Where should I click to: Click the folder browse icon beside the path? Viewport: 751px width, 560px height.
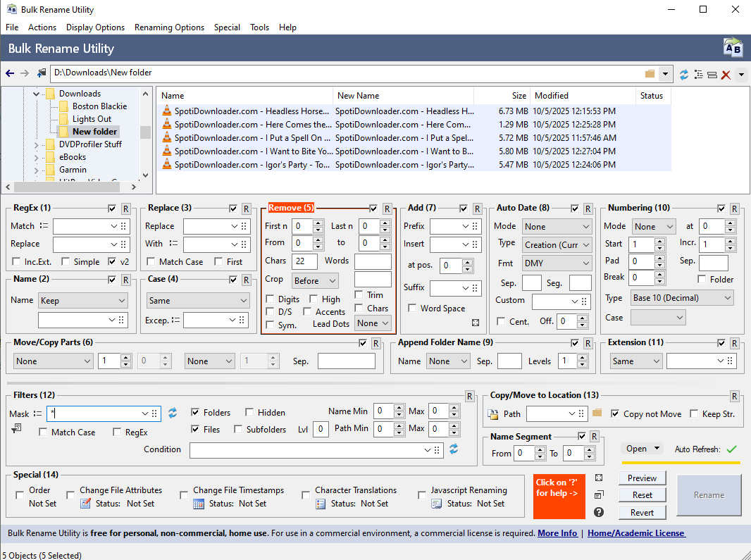click(x=649, y=73)
